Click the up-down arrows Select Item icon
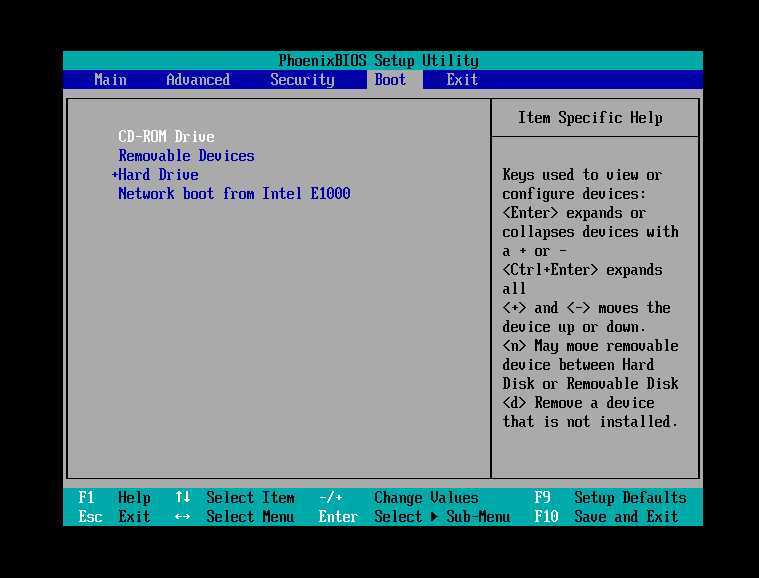Viewport: 759px width, 578px height. pyautogui.click(x=182, y=497)
